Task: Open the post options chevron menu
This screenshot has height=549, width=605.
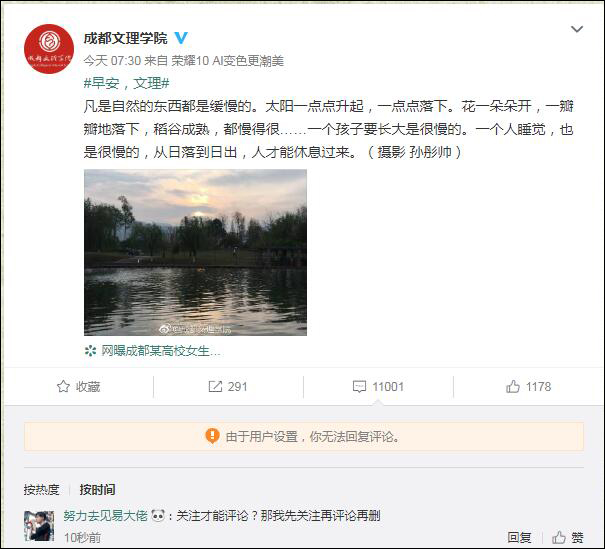Action: point(577,30)
